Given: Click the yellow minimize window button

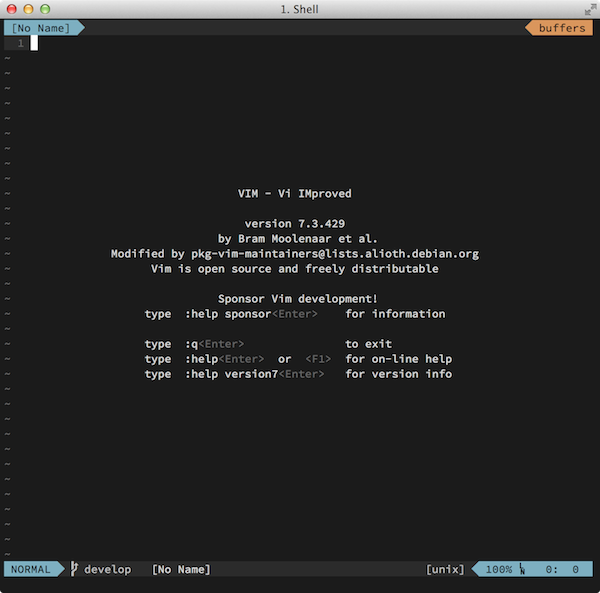Looking at the screenshot, I should (28, 9).
